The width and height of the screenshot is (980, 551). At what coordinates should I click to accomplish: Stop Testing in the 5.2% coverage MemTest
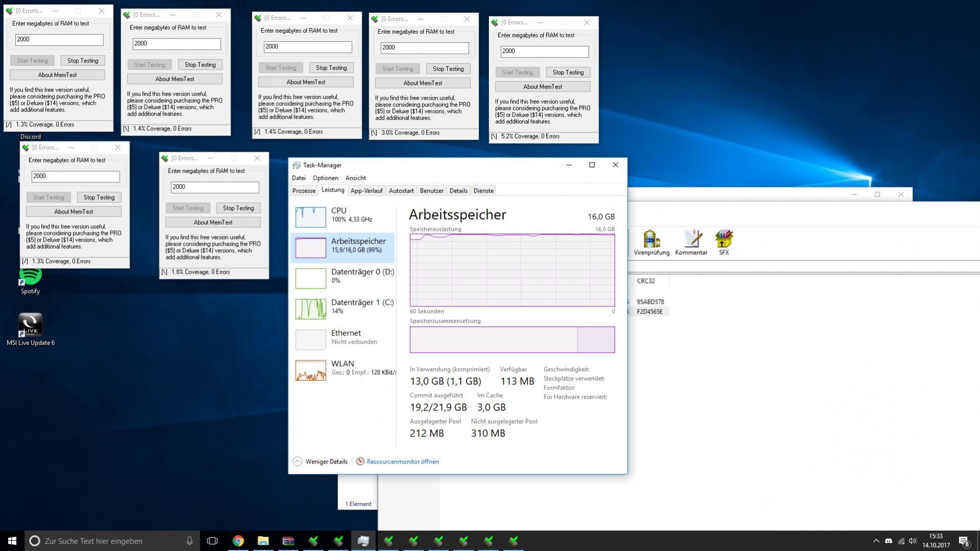(568, 73)
